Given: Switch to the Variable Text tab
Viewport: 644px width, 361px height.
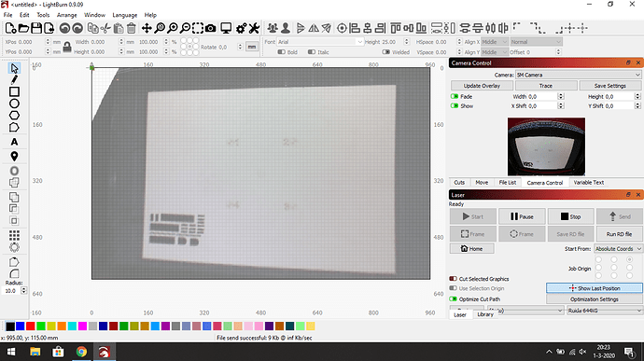Looking at the screenshot, I should (589, 182).
